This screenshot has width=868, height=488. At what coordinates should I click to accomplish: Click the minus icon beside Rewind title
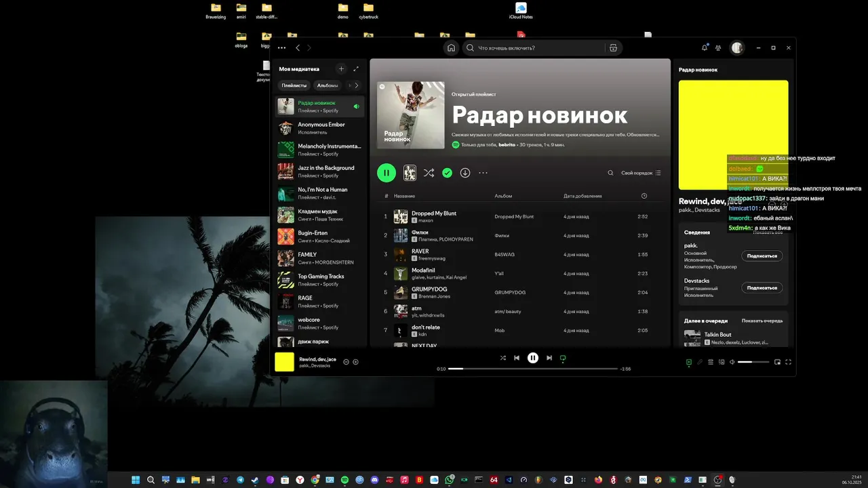pos(346,362)
